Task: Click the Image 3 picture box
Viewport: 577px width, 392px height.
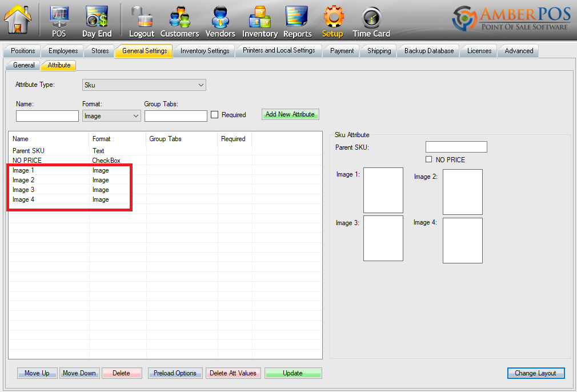Action: click(383, 238)
